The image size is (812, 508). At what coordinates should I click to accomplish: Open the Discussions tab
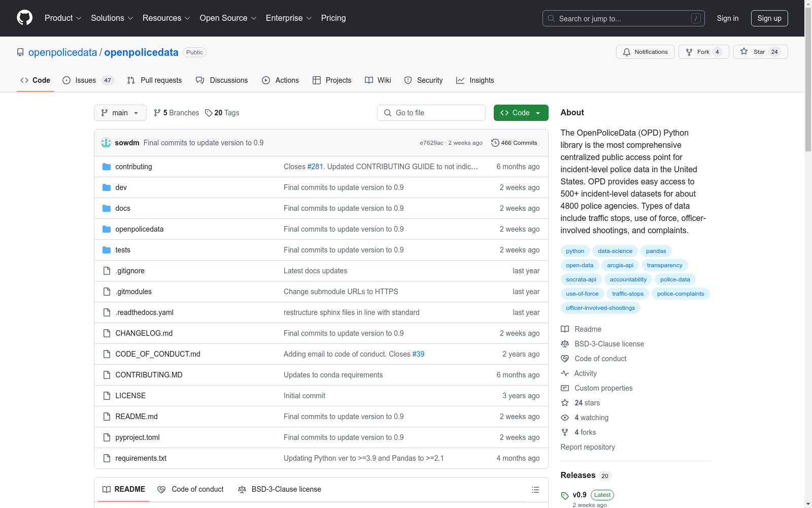222,80
